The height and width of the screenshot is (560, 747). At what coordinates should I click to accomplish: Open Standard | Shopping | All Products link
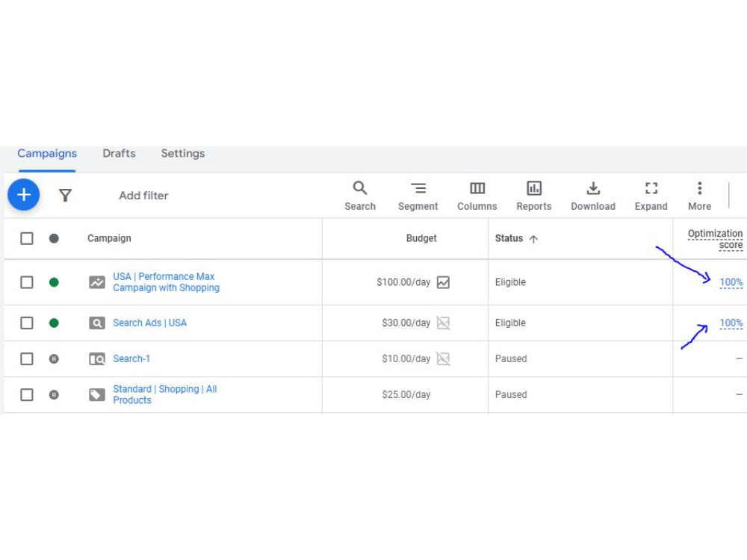click(165, 395)
